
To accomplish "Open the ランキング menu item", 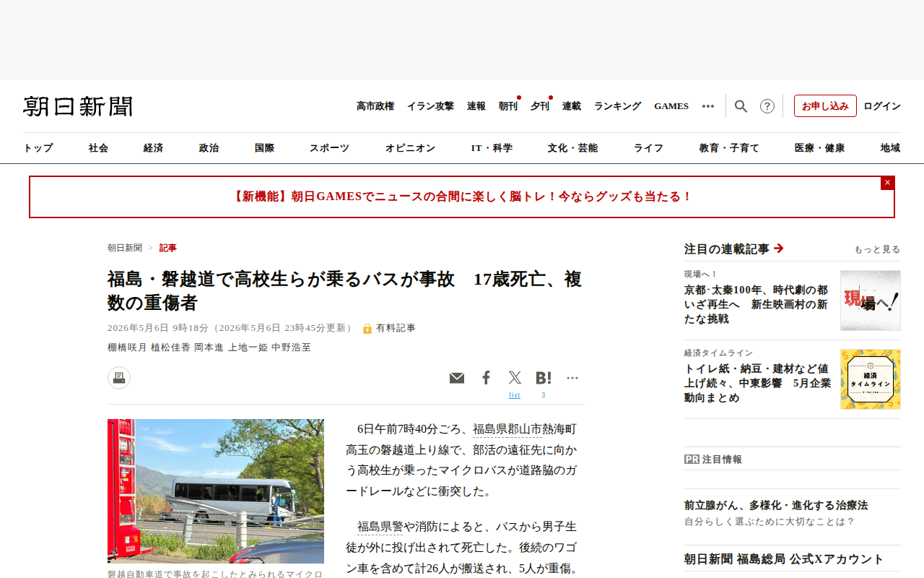I will coord(617,106).
